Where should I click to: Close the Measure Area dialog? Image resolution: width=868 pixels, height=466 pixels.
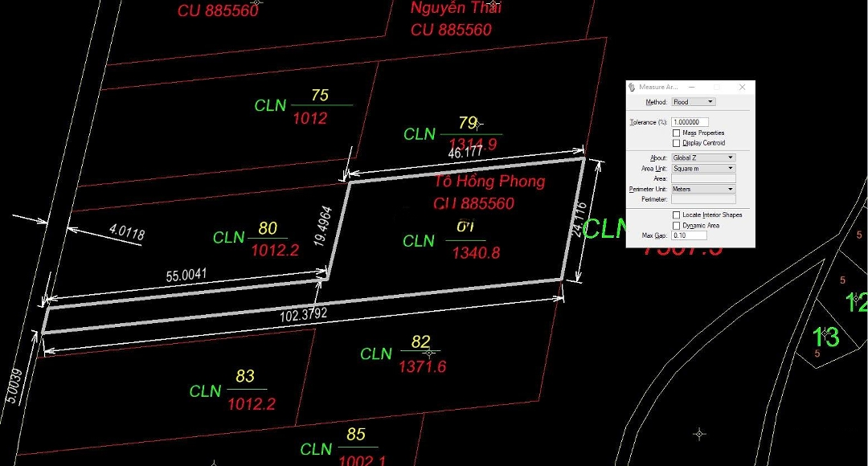(742, 87)
